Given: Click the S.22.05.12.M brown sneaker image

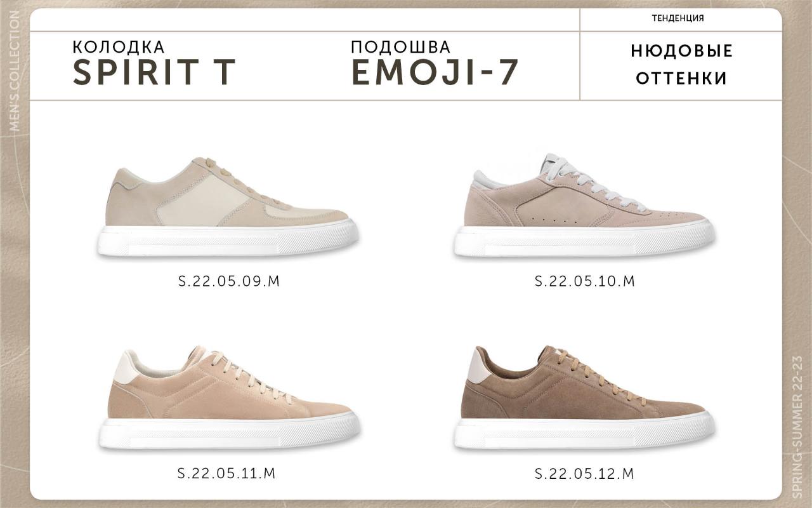Looking at the screenshot, I should click(584, 398).
